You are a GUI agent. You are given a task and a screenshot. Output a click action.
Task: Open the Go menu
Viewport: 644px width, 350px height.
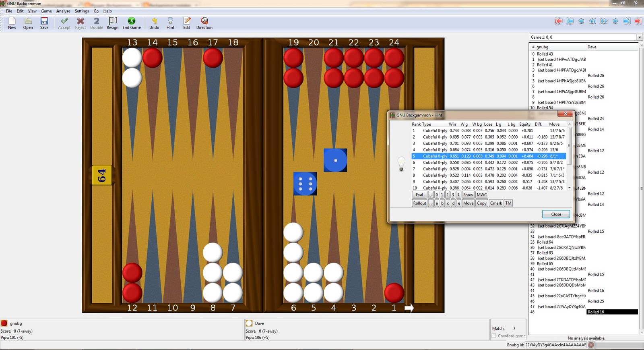96,11
